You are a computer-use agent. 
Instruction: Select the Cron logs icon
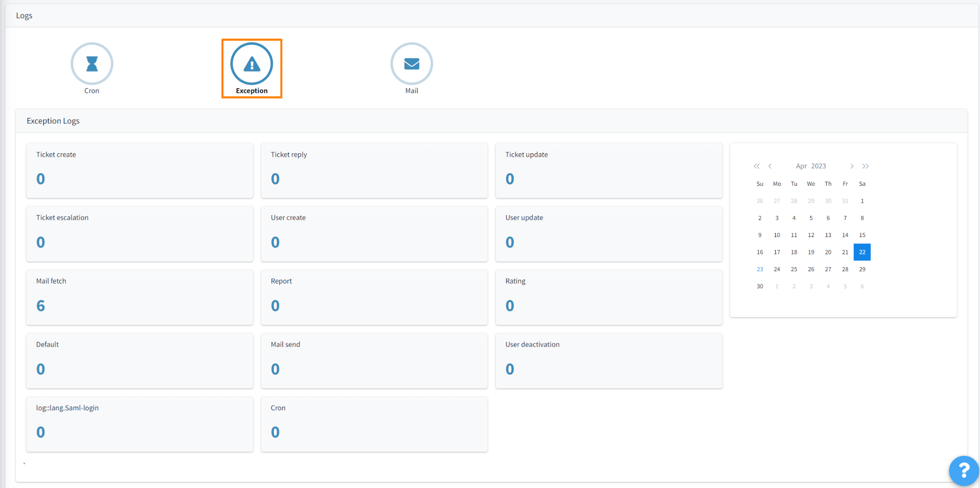92,63
